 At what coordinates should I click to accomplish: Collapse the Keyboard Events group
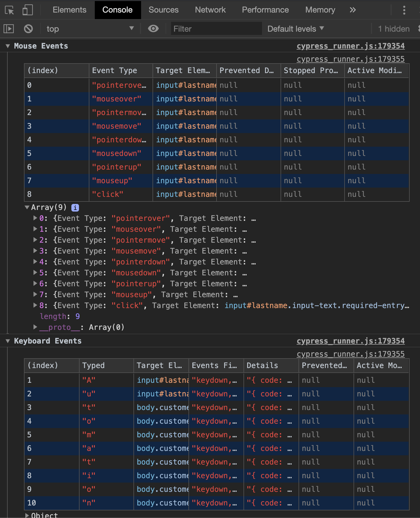pyautogui.click(x=8, y=341)
